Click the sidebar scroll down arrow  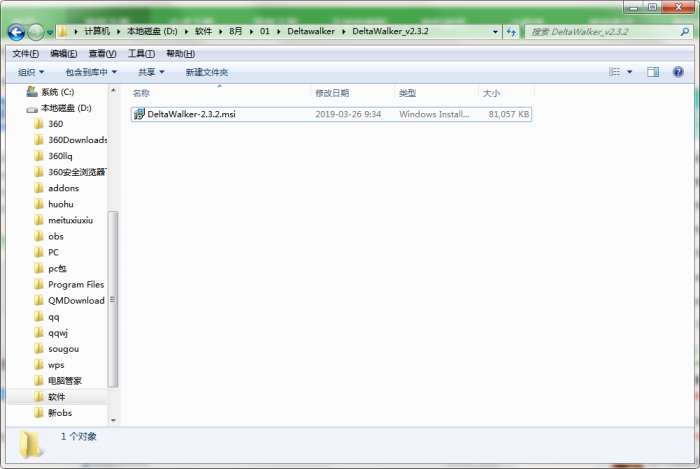113,420
